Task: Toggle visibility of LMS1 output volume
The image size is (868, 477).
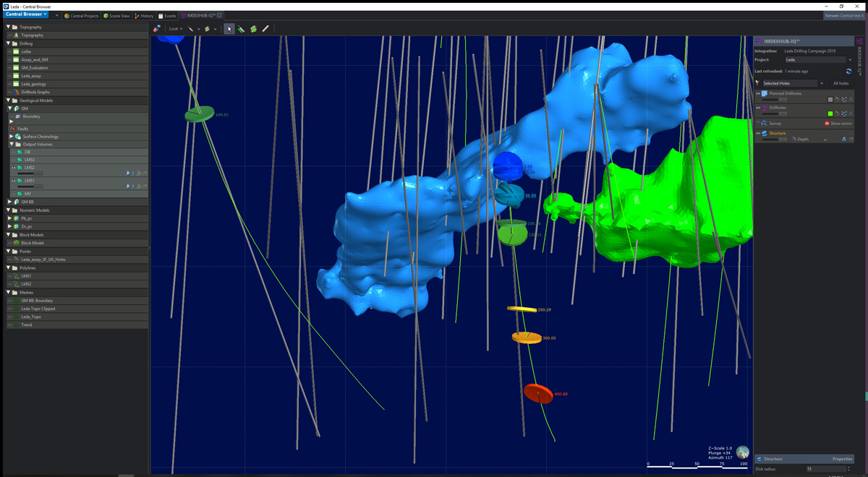Action: tap(12, 181)
